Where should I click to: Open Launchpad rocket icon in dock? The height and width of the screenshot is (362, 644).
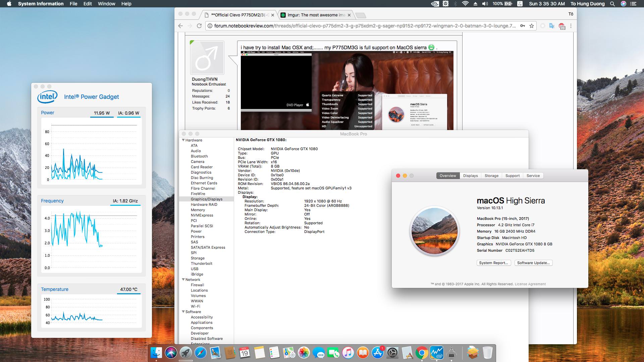[x=185, y=353]
